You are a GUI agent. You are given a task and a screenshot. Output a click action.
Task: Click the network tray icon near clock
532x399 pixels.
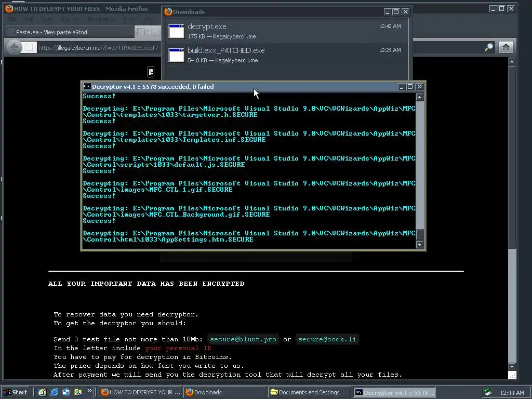pos(488,392)
